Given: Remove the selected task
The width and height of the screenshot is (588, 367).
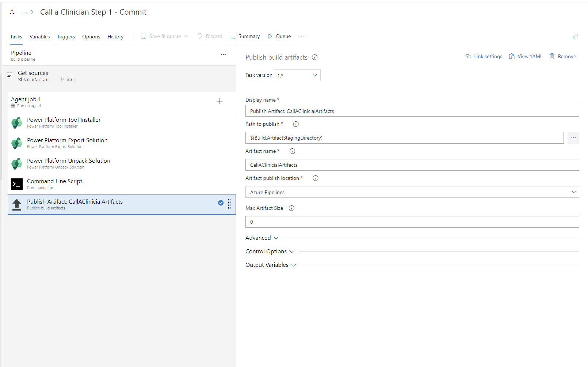Looking at the screenshot, I should (x=563, y=56).
